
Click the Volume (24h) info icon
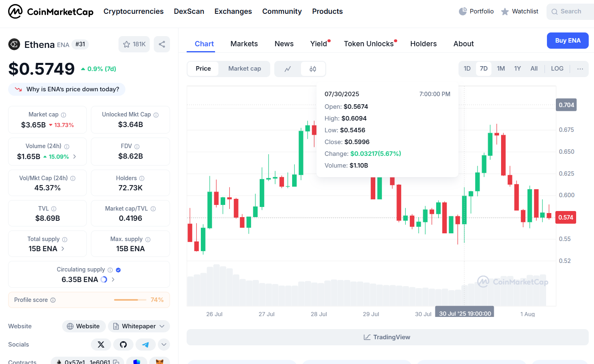click(67, 146)
